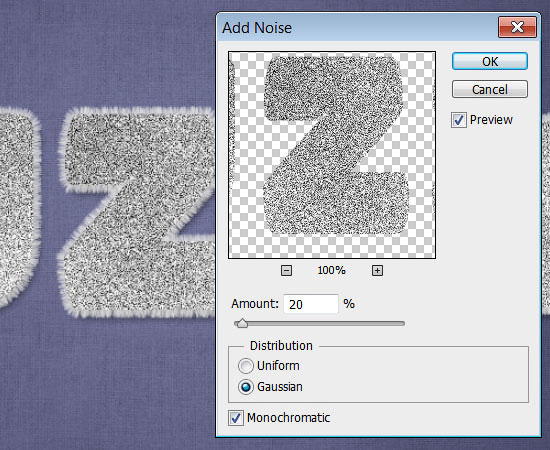Toggle the Preview checkbox

(x=459, y=120)
